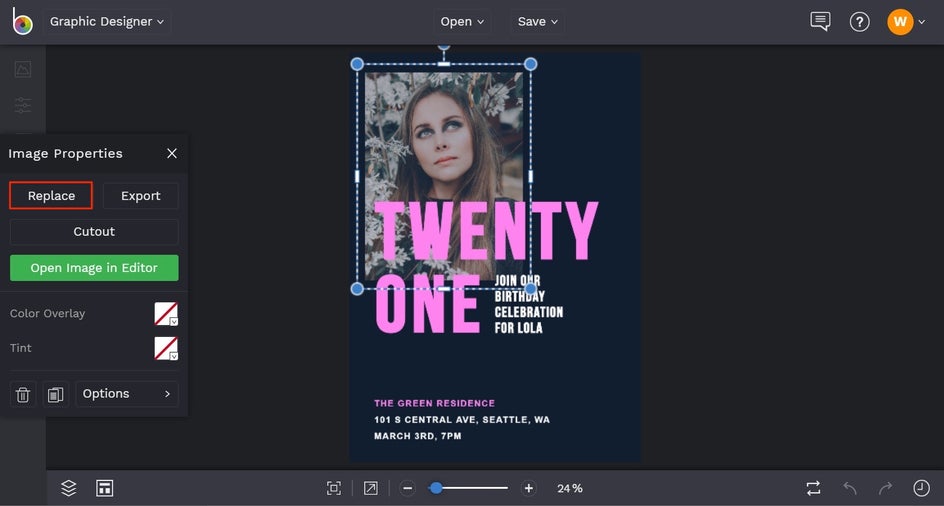This screenshot has width=944, height=506.
Task: Expand the Options submenu
Action: click(x=127, y=394)
